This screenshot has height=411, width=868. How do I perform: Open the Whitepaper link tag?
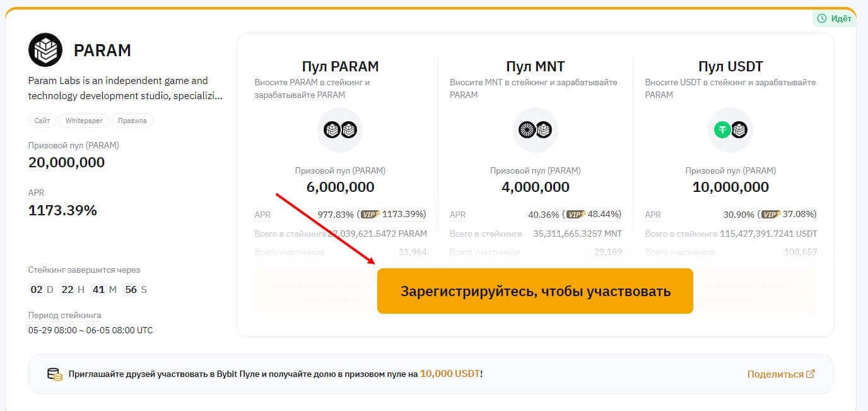coord(84,121)
